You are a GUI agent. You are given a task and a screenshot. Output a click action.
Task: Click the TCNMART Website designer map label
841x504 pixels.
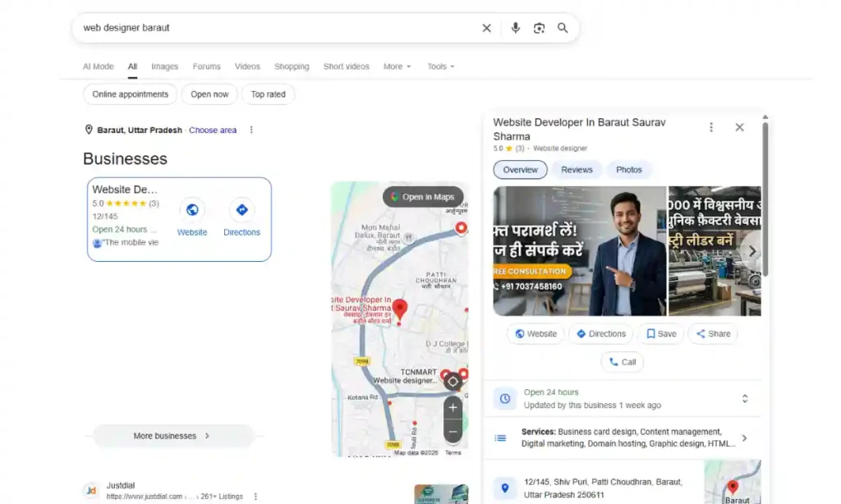[406, 377]
